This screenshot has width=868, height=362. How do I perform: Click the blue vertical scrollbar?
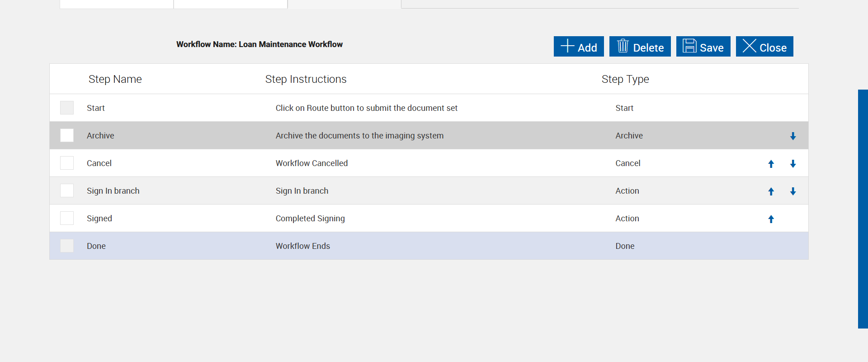863,208
